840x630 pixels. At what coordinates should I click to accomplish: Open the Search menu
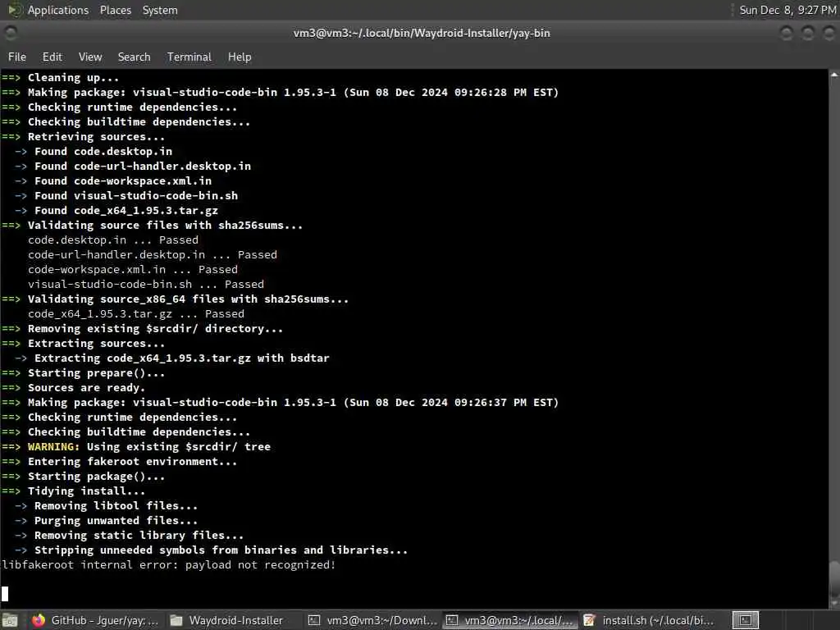pyautogui.click(x=134, y=57)
